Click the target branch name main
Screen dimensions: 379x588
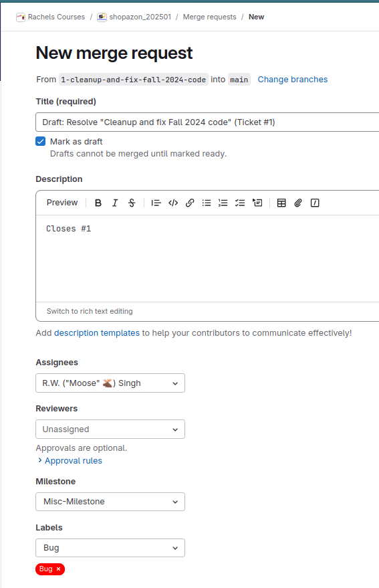tap(239, 80)
